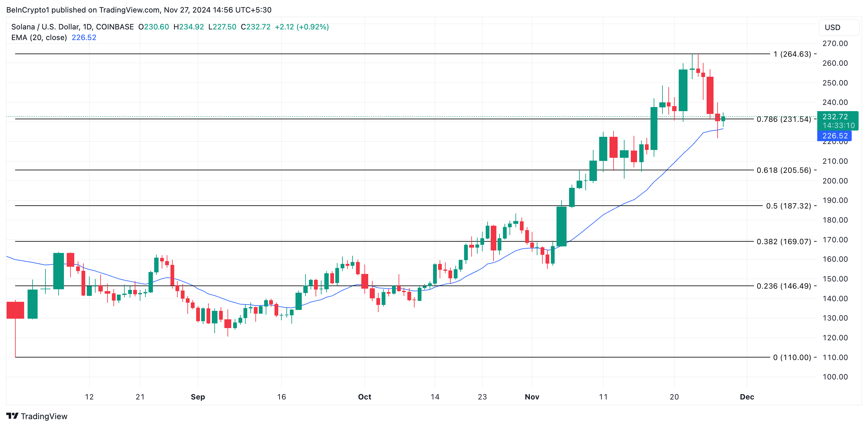Image resolution: width=868 pixels, height=427 pixels.
Task: Select the 0.786 (231.54) Fibonacci level label
Action: click(783, 119)
